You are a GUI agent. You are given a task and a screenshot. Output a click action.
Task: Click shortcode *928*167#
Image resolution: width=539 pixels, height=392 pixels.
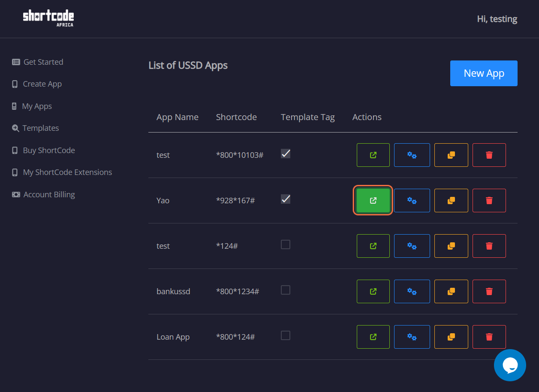tap(235, 200)
